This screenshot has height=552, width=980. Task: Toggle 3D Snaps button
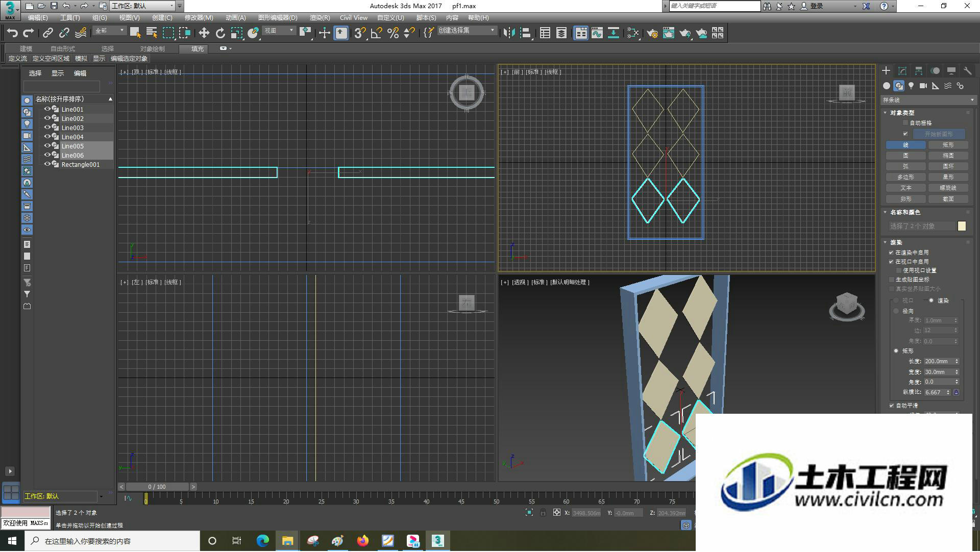click(359, 33)
